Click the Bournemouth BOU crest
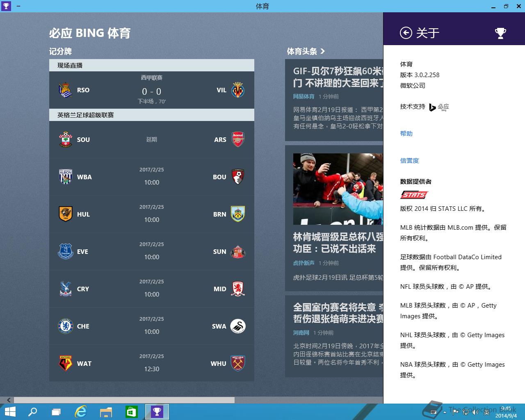 tap(238, 177)
